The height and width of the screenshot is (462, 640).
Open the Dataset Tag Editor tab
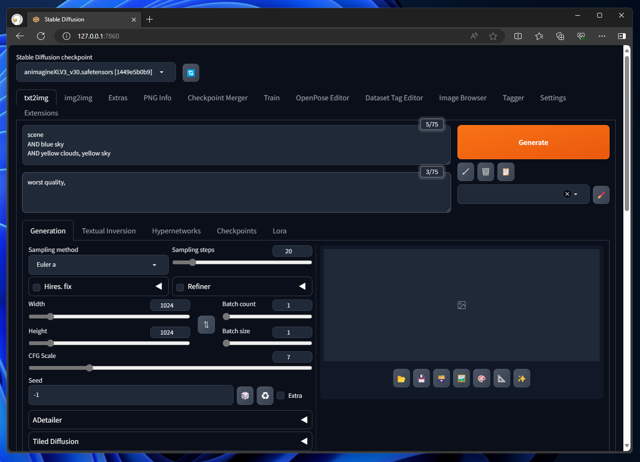[x=394, y=98]
